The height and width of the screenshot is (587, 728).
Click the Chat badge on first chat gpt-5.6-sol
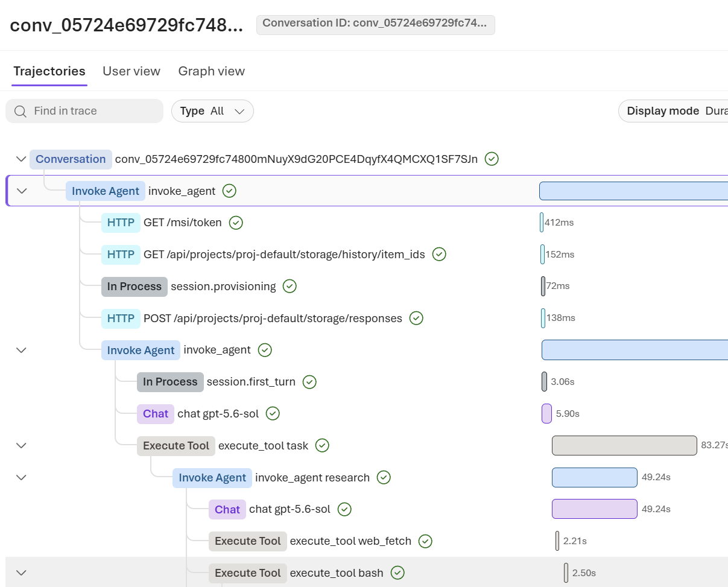156,414
